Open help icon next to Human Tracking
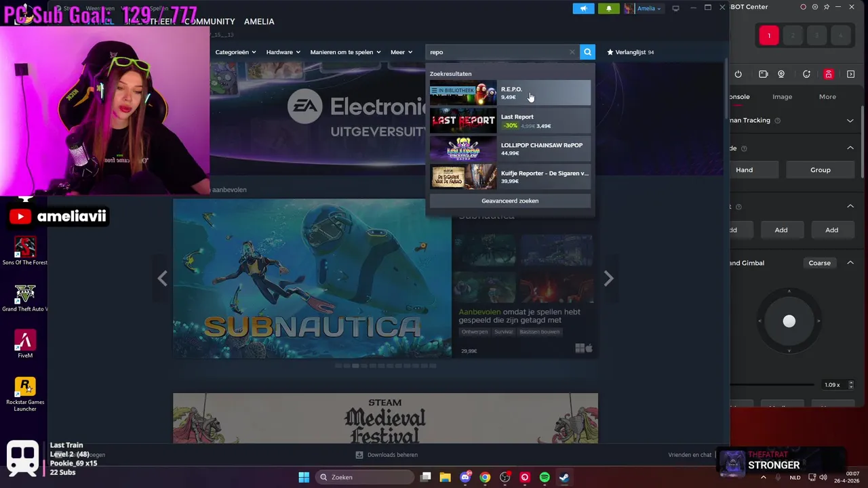 click(x=777, y=121)
